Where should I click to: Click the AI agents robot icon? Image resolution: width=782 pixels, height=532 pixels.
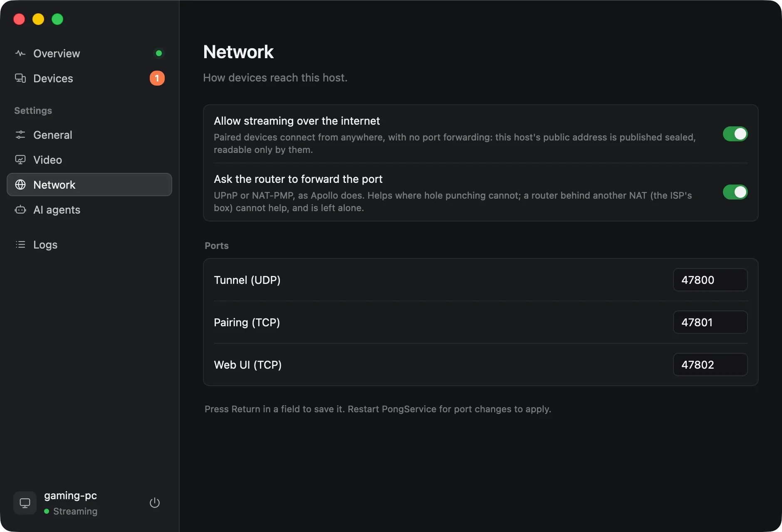click(20, 209)
